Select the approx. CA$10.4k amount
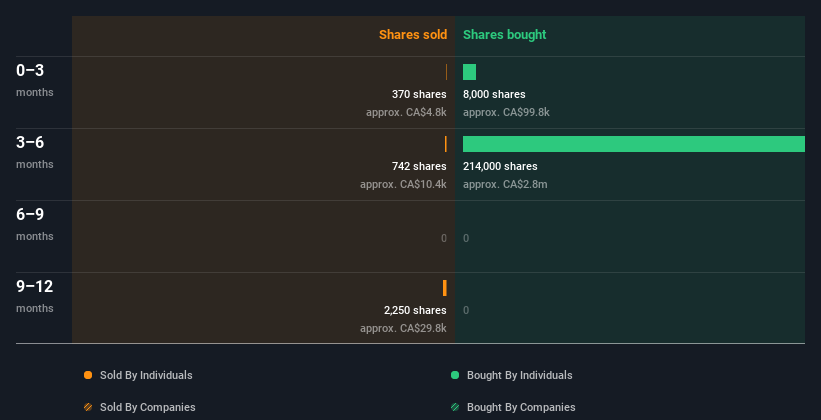This screenshot has width=821, height=420. point(403,184)
